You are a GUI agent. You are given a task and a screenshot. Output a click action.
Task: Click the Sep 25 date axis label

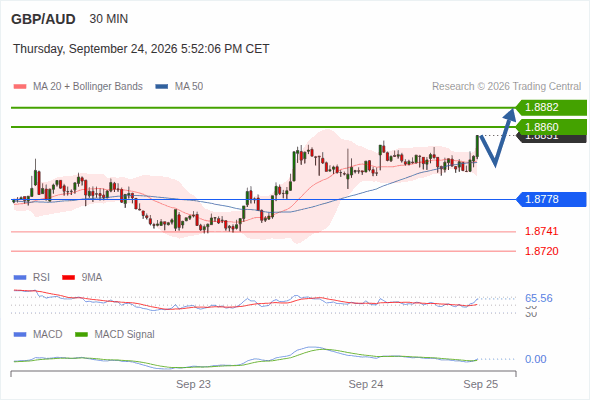481,384
